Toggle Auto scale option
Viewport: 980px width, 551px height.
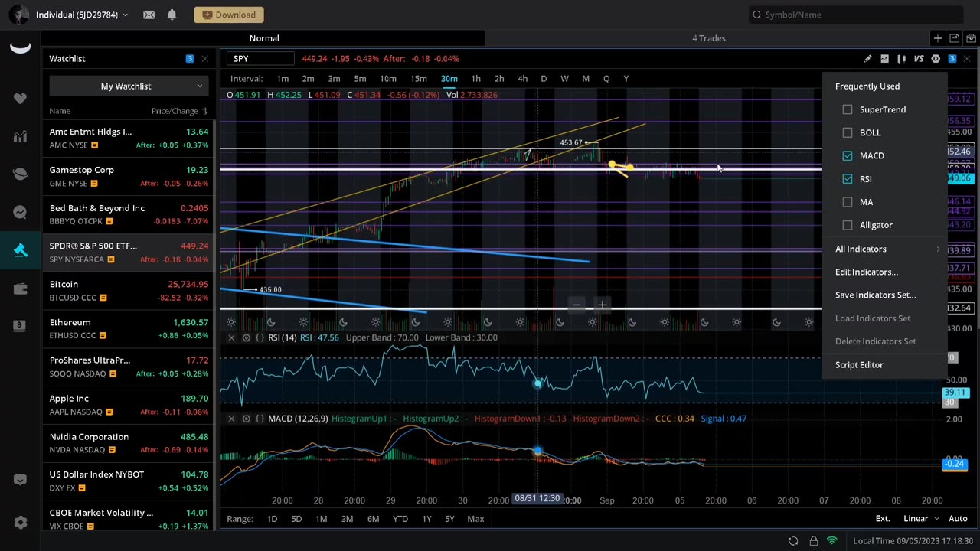point(958,519)
